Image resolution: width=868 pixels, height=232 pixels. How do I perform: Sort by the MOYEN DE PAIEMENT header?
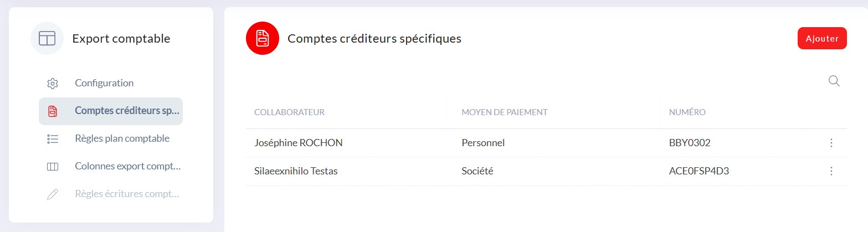click(x=505, y=112)
